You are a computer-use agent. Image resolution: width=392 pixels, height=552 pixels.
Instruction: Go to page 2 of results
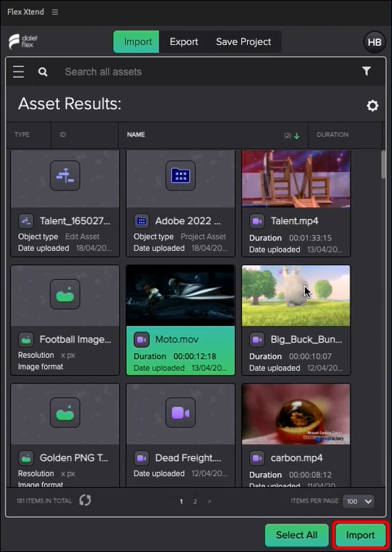tap(195, 502)
